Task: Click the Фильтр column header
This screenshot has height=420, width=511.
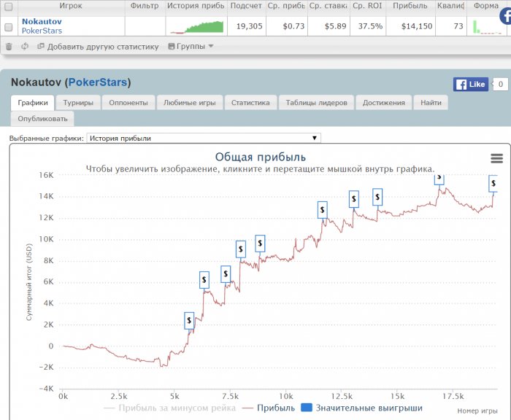Action: click(x=145, y=6)
